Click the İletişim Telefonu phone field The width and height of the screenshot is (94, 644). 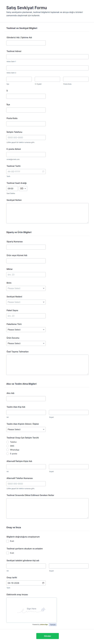(x=26, y=137)
